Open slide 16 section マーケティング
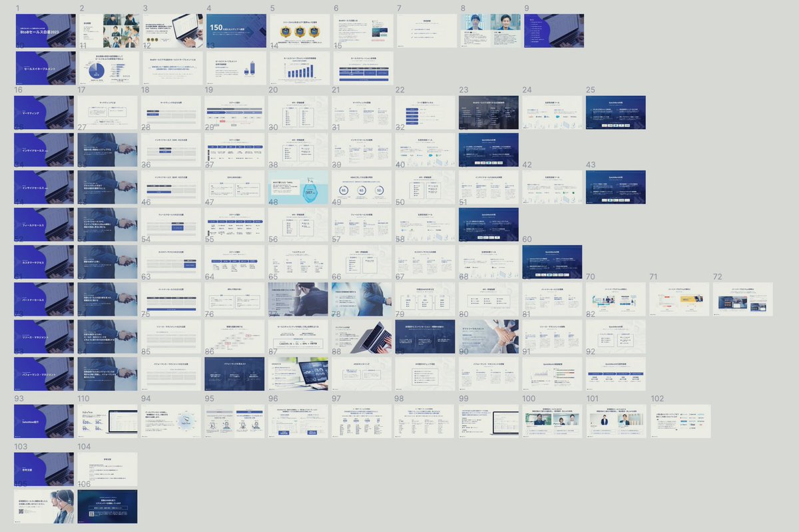 (45, 112)
